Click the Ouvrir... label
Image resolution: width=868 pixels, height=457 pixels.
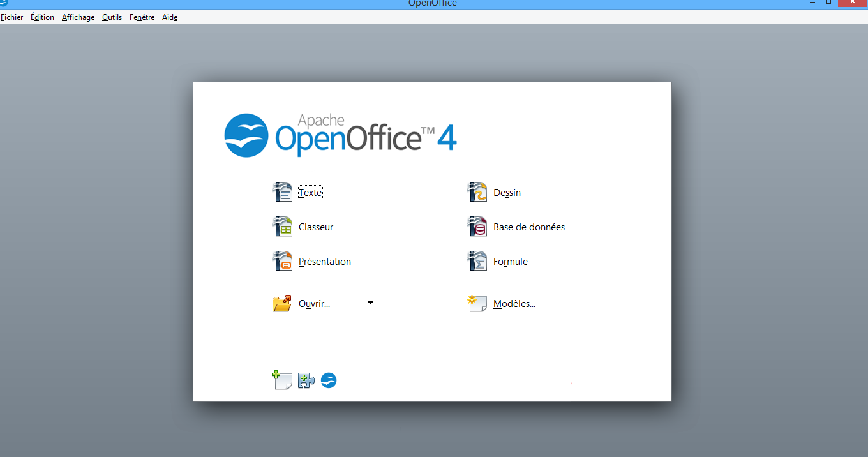pyautogui.click(x=314, y=304)
